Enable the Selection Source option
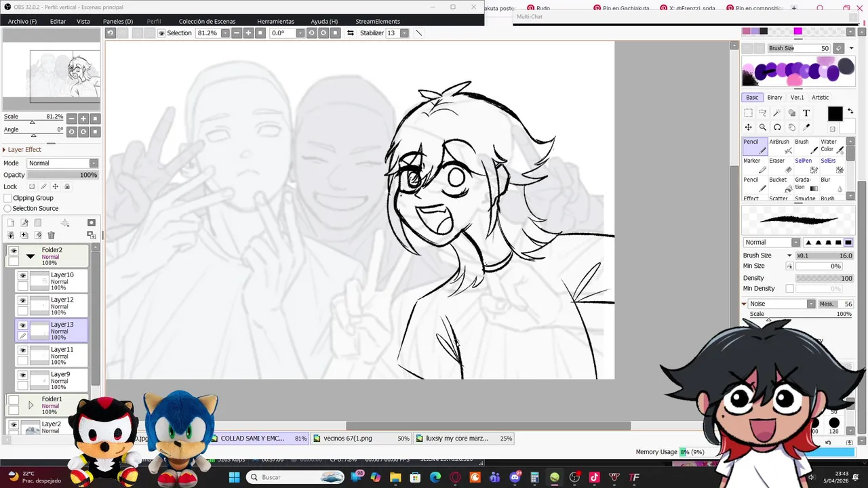The image size is (868, 488). (7, 208)
